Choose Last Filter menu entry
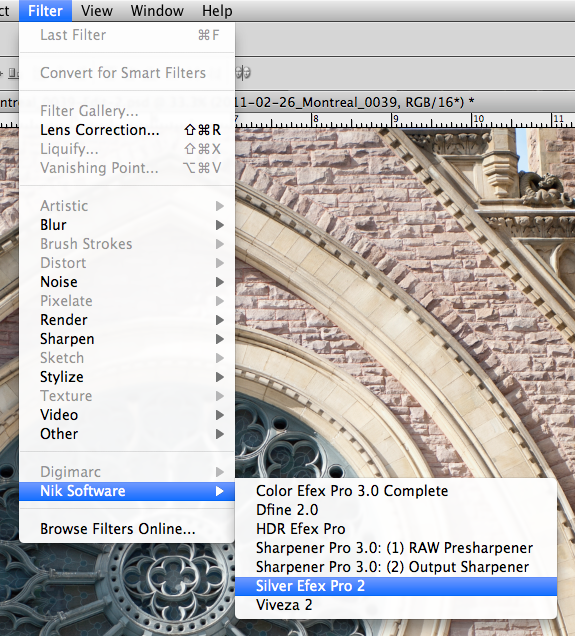The height and width of the screenshot is (636, 575). click(127, 35)
